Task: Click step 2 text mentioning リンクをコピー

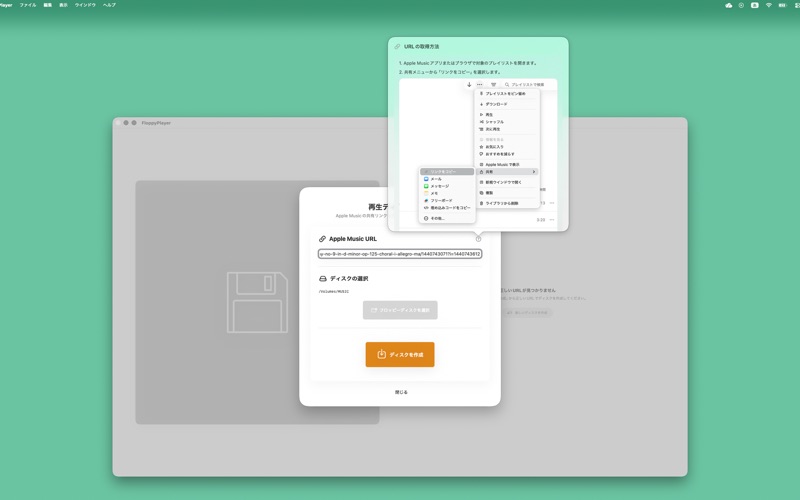Action: pos(449,72)
